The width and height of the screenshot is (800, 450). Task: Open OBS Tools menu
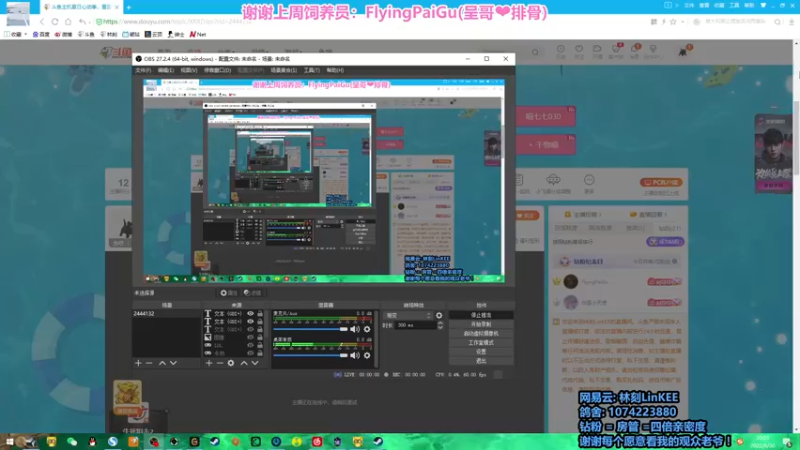pyautogui.click(x=312, y=70)
